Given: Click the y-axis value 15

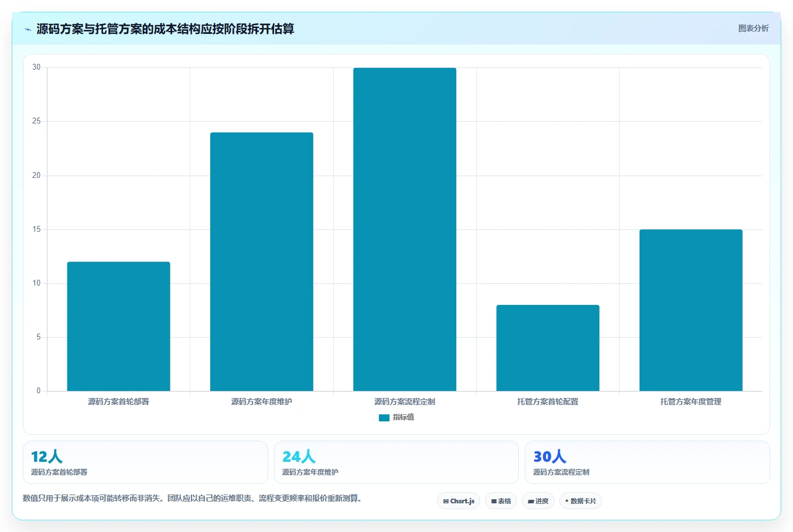Looking at the screenshot, I should [x=36, y=229].
